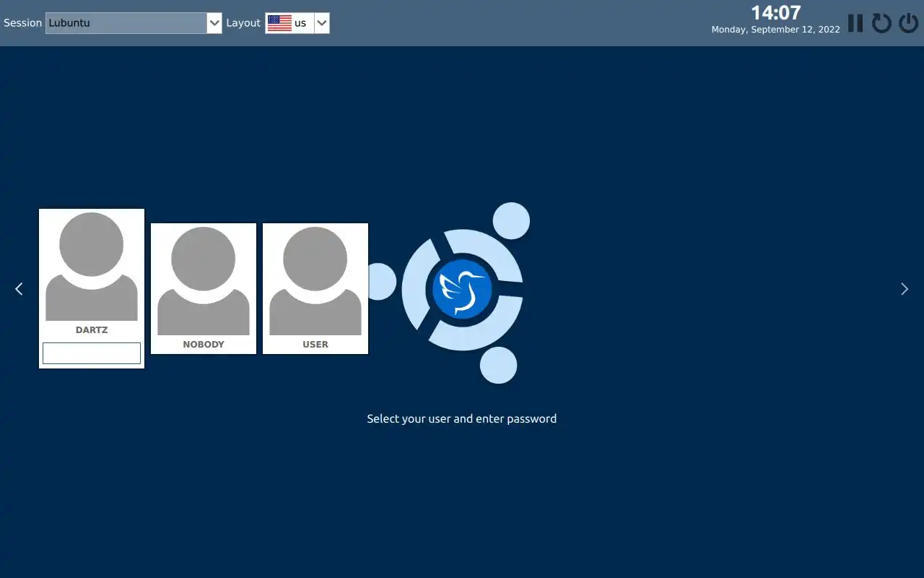Click the Lubuntu session combo box
The width and height of the screenshot is (924, 578).
(x=134, y=23)
